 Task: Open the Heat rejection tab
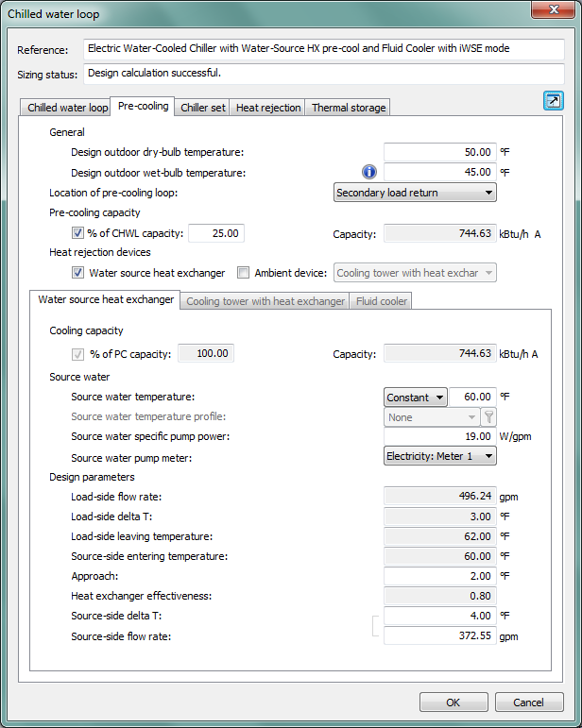pyautogui.click(x=268, y=108)
